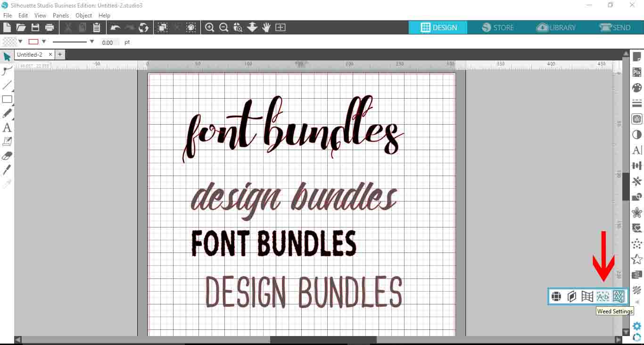Screen dimensions: 644x345
Task: Open the Page Setup panel
Action: coord(637,57)
